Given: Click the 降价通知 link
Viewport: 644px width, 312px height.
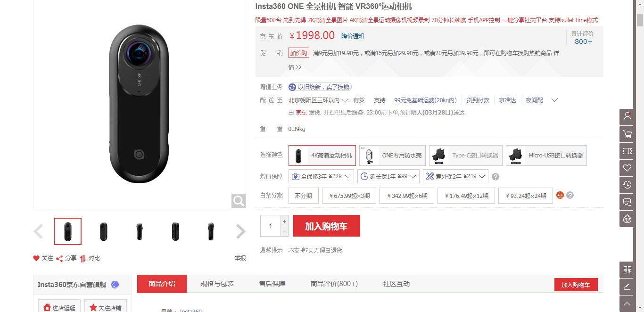Looking at the screenshot, I should 353,36.
